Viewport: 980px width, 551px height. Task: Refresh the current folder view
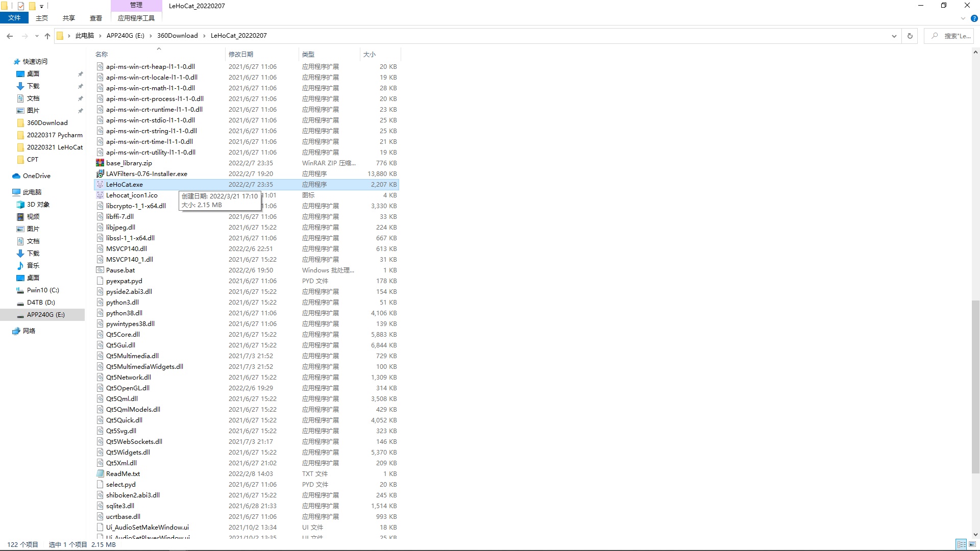tap(910, 36)
